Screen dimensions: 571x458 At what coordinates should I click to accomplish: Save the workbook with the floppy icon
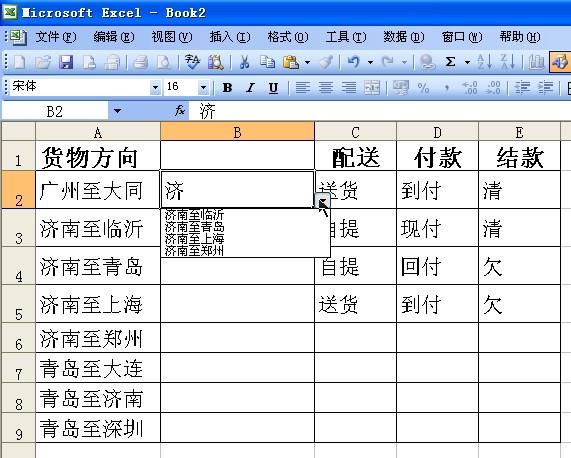[66, 62]
